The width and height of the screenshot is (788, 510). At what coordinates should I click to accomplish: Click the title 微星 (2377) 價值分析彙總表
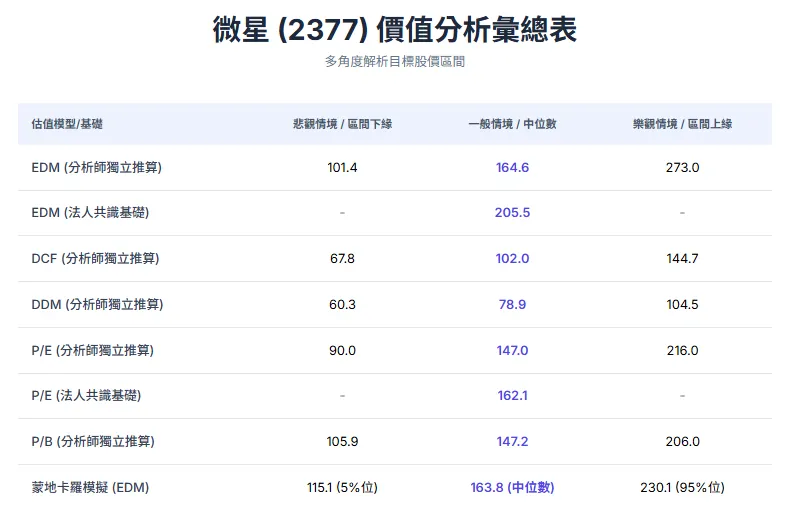click(395, 29)
